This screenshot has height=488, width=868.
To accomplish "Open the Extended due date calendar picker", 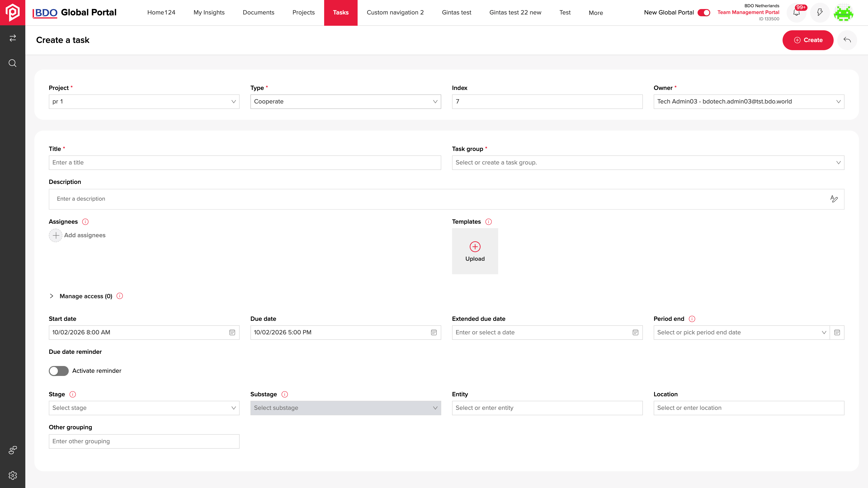I will 635,332.
